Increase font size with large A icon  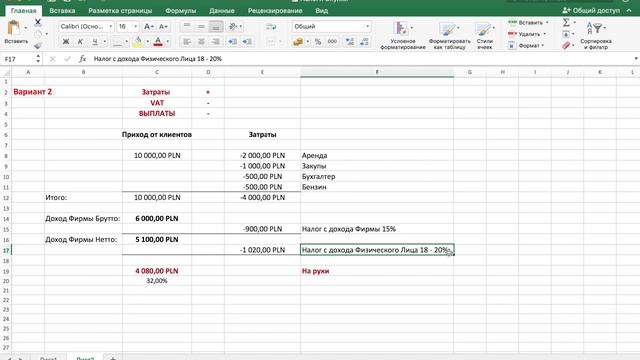(149, 27)
